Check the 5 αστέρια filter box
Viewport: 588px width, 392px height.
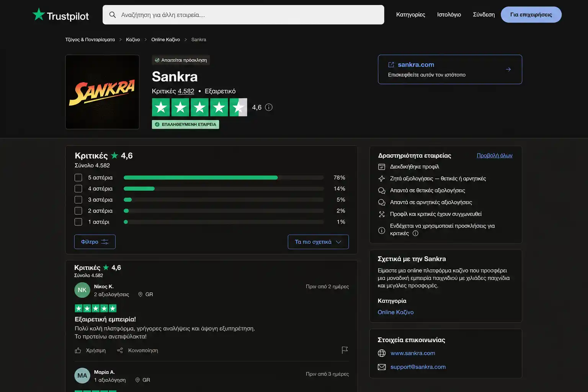(78, 178)
